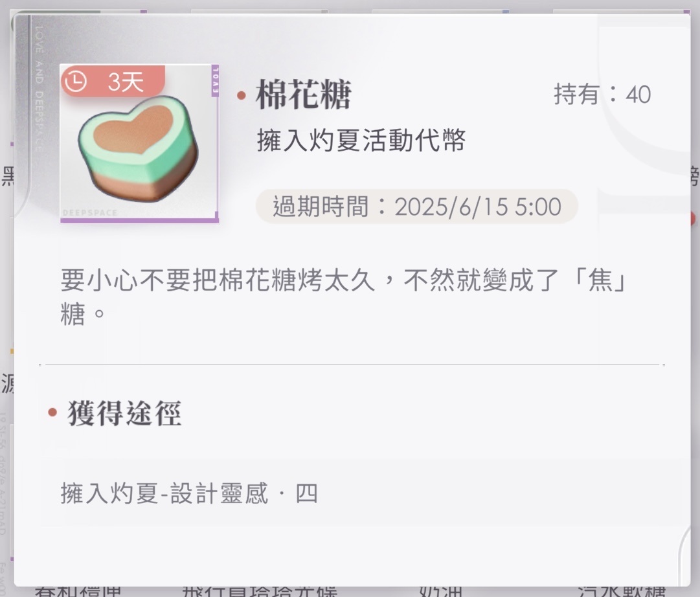This screenshot has height=597, width=700.
Task: Tap the heart-shaped marshmallow item icon
Action: pyautogui.click(x=139, y=149)
